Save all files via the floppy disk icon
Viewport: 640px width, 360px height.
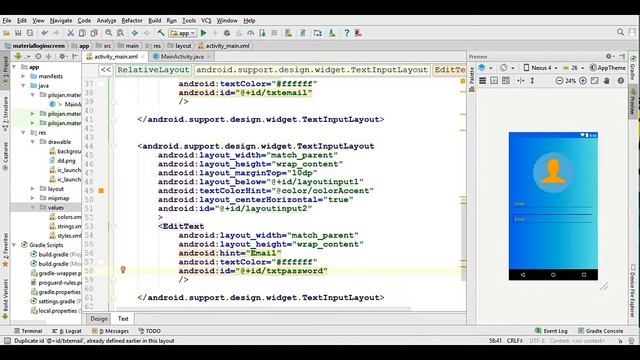(18, 33)
